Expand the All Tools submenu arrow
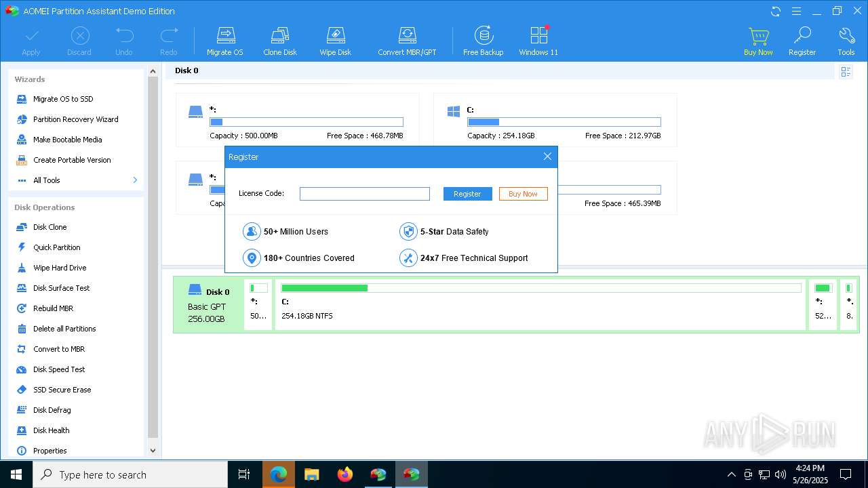This screenshot has height=488, width=868. [135, 180]
